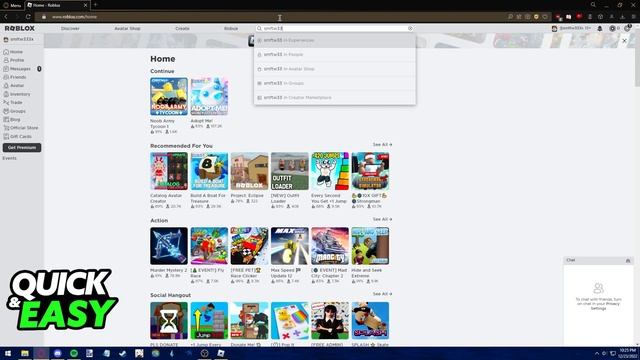Click the Get Premium button
The height and width of the screenshot is (360, 640).
click(22, 147)
